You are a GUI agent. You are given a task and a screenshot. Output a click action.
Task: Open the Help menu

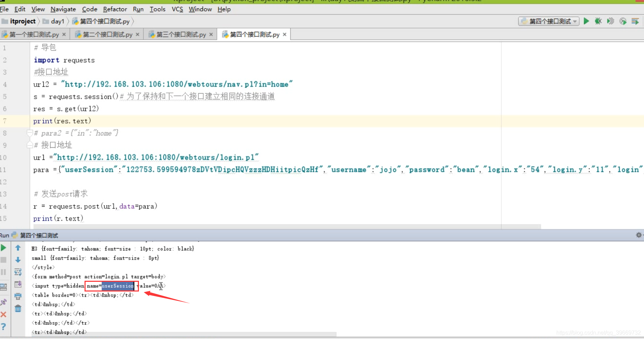[224, 9]
